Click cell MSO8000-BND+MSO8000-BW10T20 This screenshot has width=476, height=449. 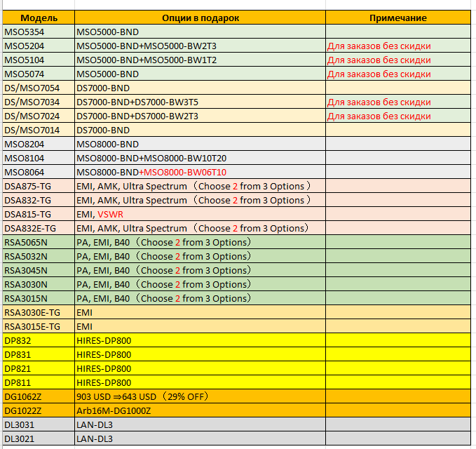200,158
